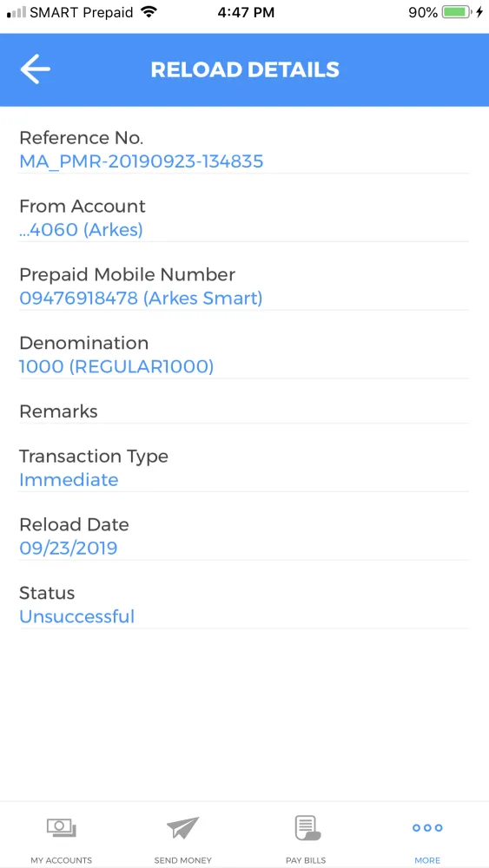
Task: Tap the cellular signal bars icon
Action: point(16,13)
